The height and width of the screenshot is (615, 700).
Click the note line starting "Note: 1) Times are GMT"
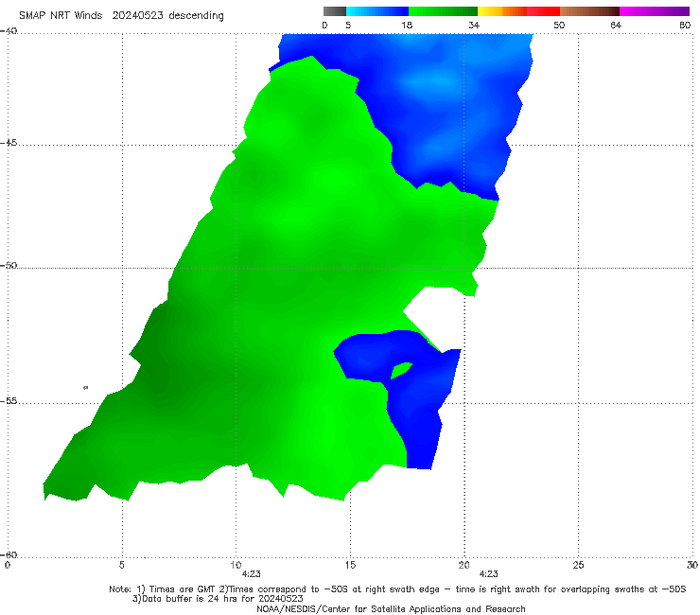click(x=397, y=589)
